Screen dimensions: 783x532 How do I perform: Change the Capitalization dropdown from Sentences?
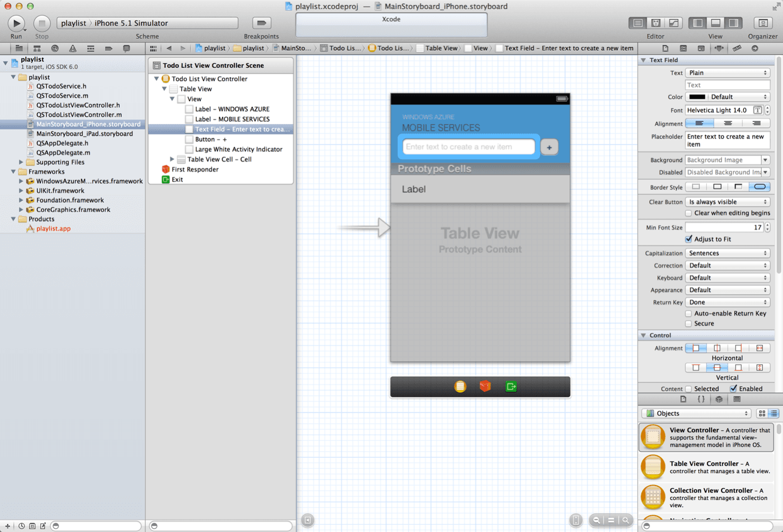(728, 253)
